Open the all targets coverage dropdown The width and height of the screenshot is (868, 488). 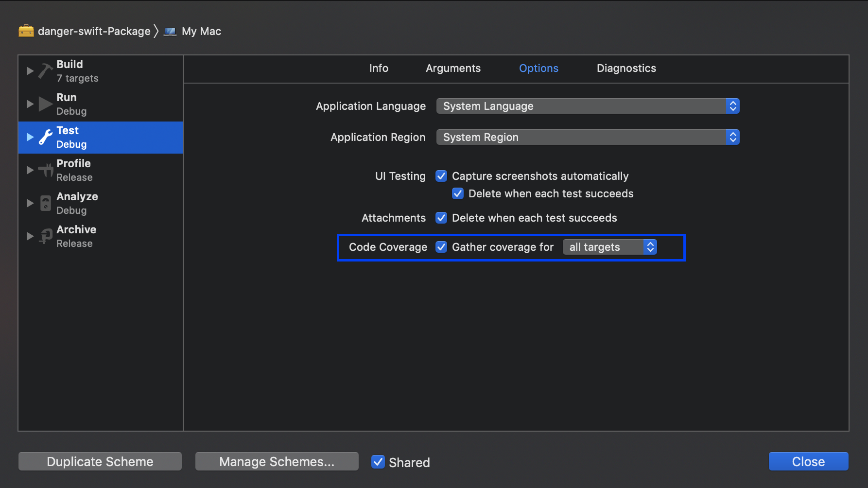(x=609, y=247)
